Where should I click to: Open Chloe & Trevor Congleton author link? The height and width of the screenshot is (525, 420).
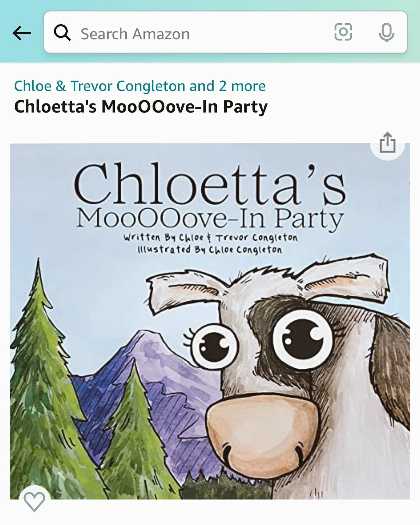[100, 86]
